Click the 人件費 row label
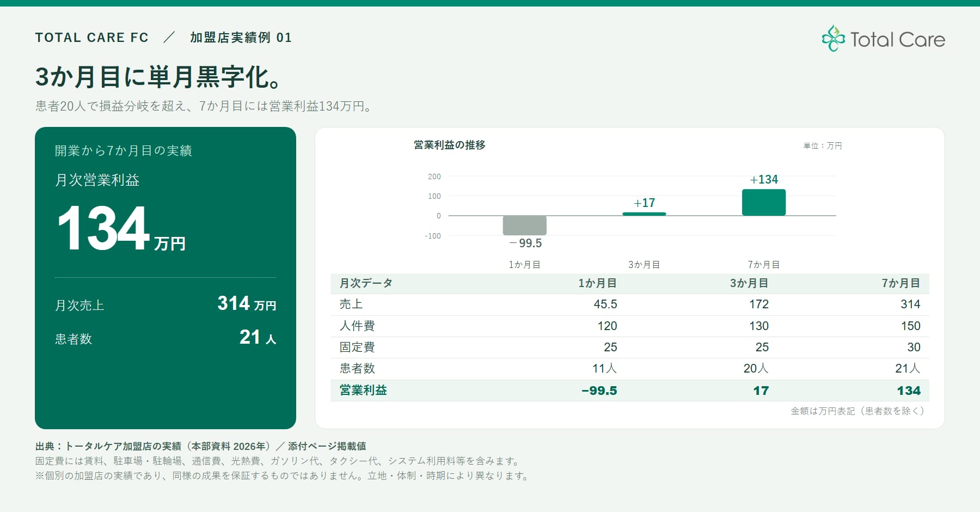The height and width of the screenshot is (512, 980). pos(357,326)
